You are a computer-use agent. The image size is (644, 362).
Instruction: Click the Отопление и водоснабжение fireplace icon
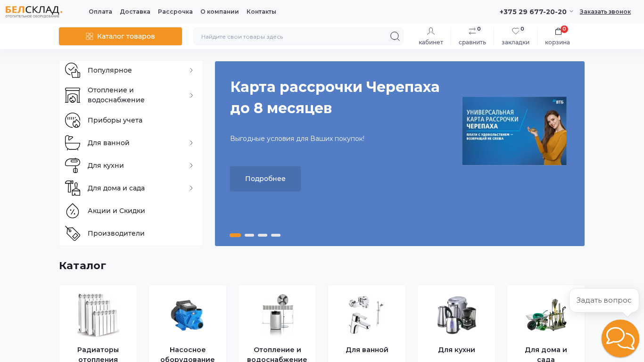pyautogui.click(x=73, y=95)
